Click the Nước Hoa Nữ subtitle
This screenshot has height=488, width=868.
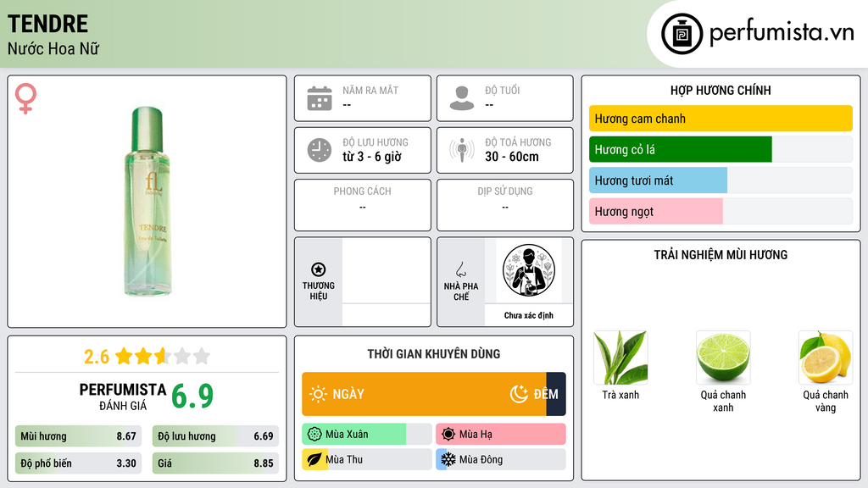(x=53, y=48)
